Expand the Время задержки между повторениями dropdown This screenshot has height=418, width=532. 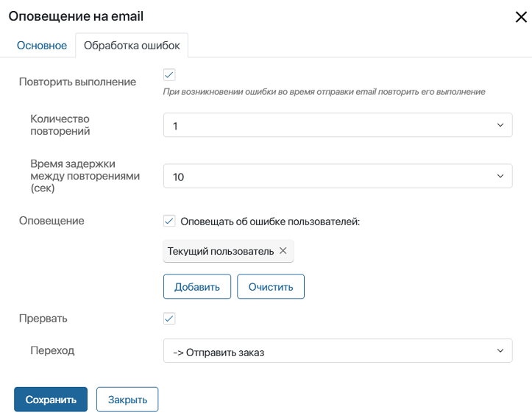pyautogui.click(x=338, y=176)
